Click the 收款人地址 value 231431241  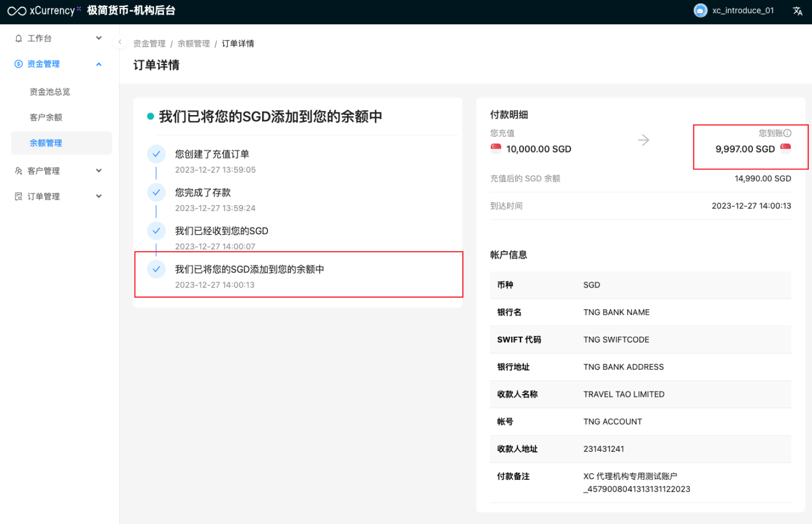(604, 449)
